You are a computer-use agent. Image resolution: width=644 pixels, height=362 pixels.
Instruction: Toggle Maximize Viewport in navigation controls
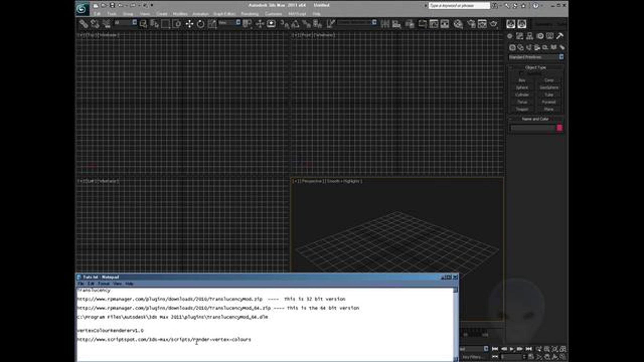tap(563, 357)
